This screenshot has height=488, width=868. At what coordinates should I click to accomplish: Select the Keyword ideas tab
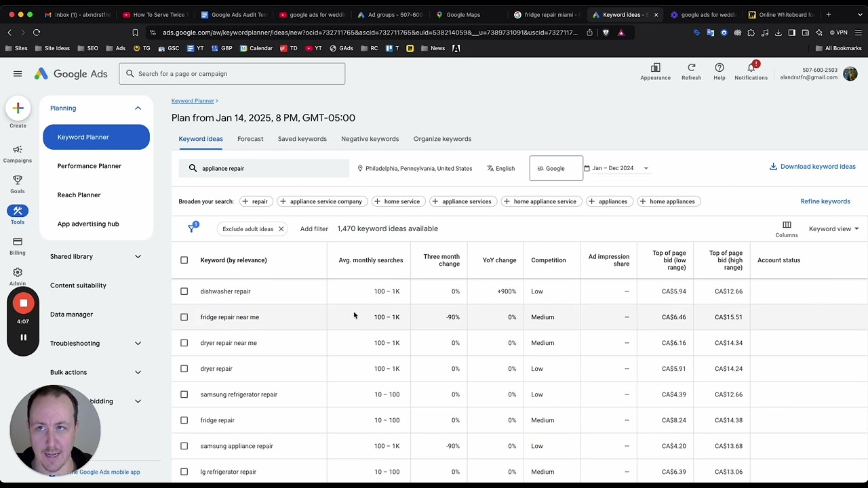coord(201,139)
